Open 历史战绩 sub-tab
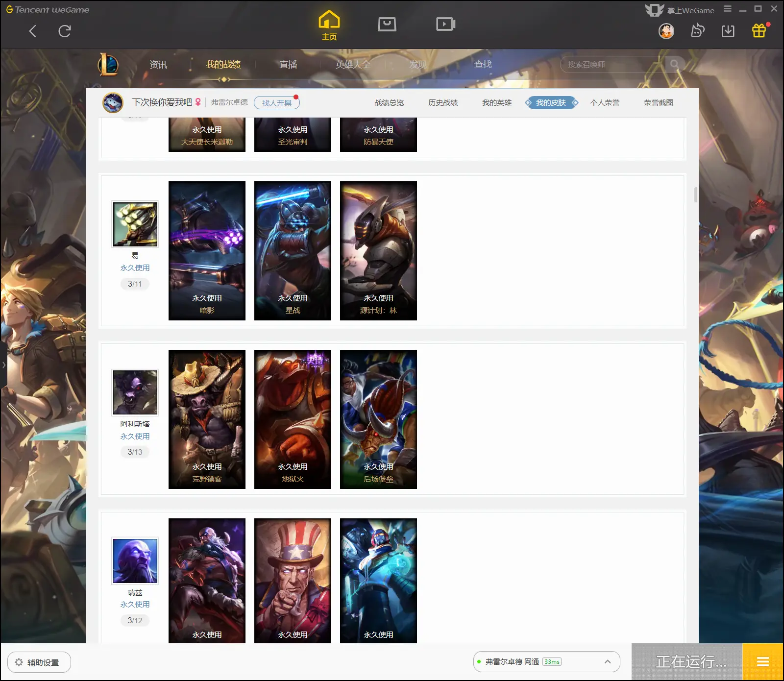The image size is (784, 681). (443, 103)
